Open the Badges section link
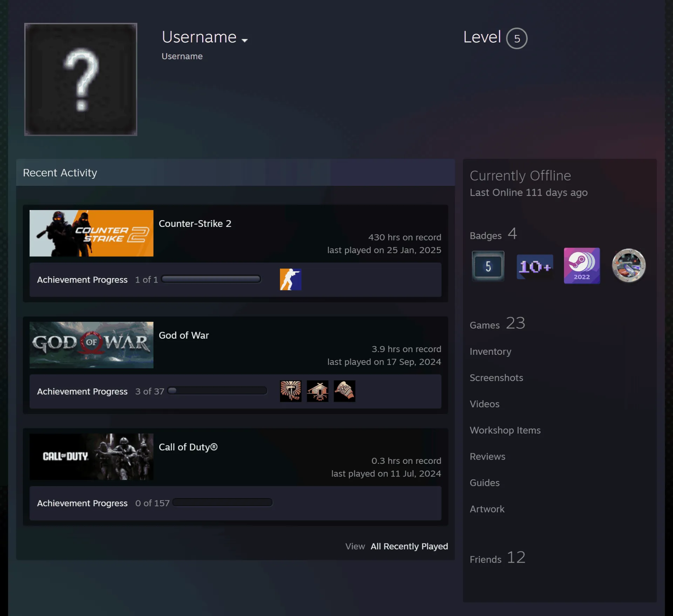Image resolution: width=673 pixels, height=616 pixels. (493, 234)
